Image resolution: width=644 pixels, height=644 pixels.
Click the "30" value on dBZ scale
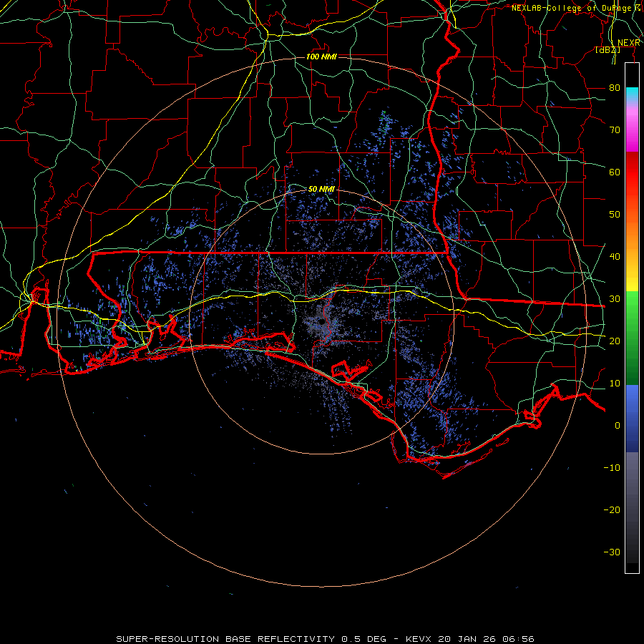point(615,299)
